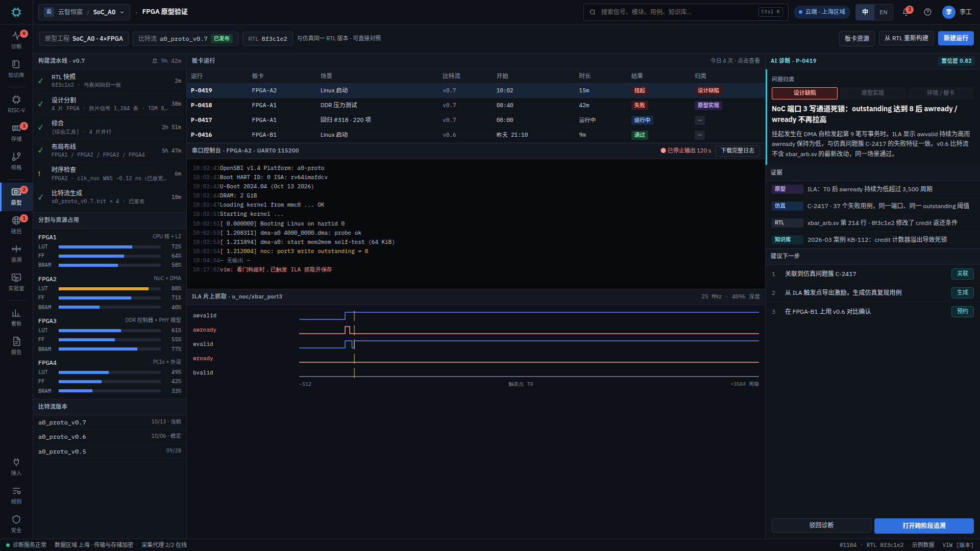
Task: Open the RISC-V sidebar icon
Action: 16,103
